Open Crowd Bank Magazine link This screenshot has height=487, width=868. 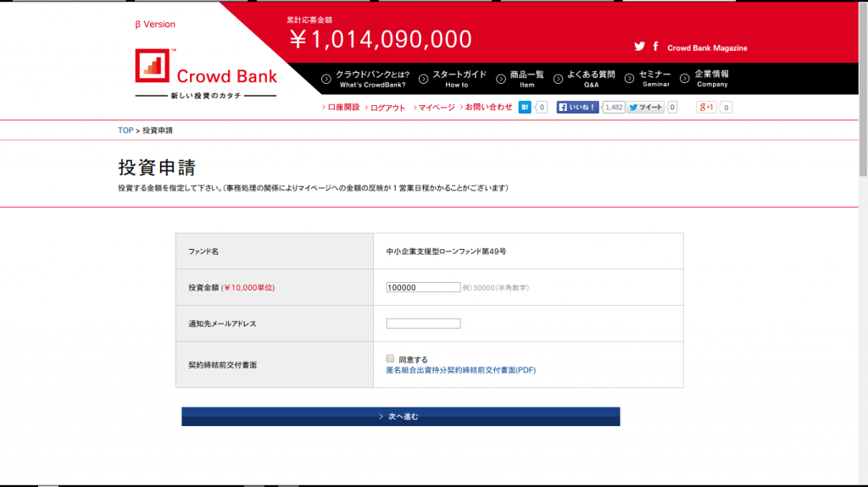click(707, 48)
